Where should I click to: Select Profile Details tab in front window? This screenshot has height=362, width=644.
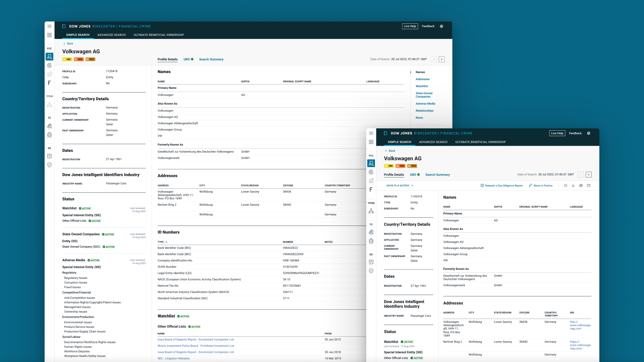click(394, 175)
